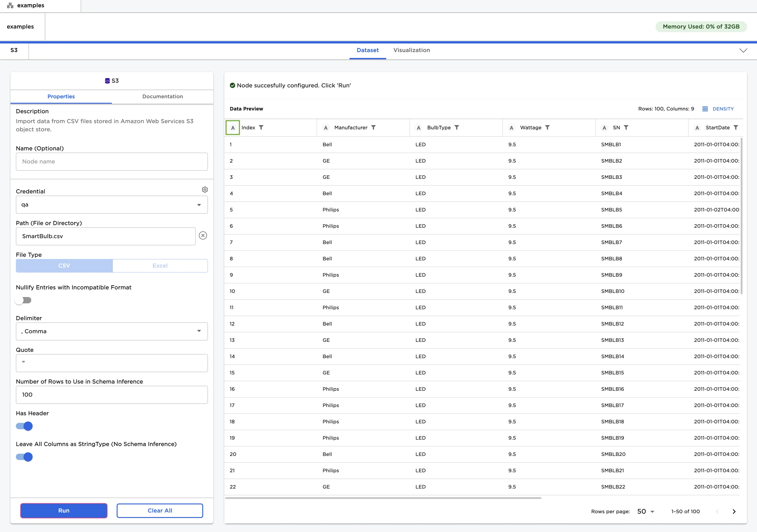Click the Wattage column filter icon
This screenshot has height=532, width=757.
[x=547, y=127]
